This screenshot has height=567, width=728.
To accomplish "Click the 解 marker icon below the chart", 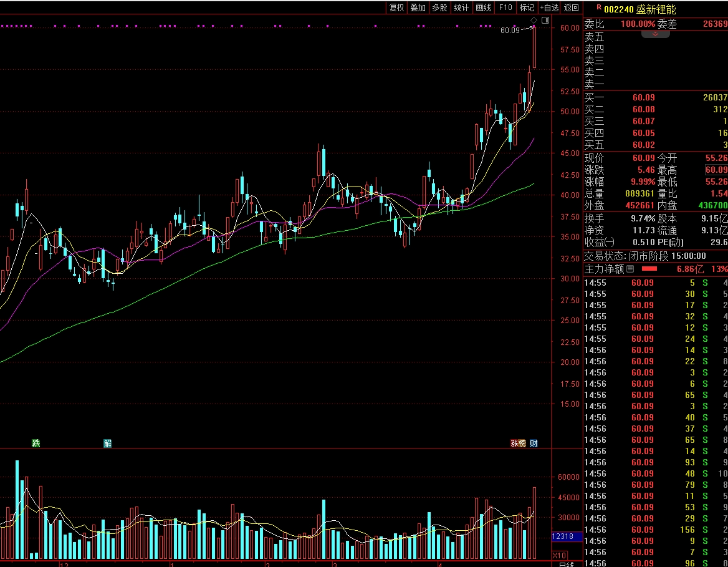I will (x=108, y=443).
